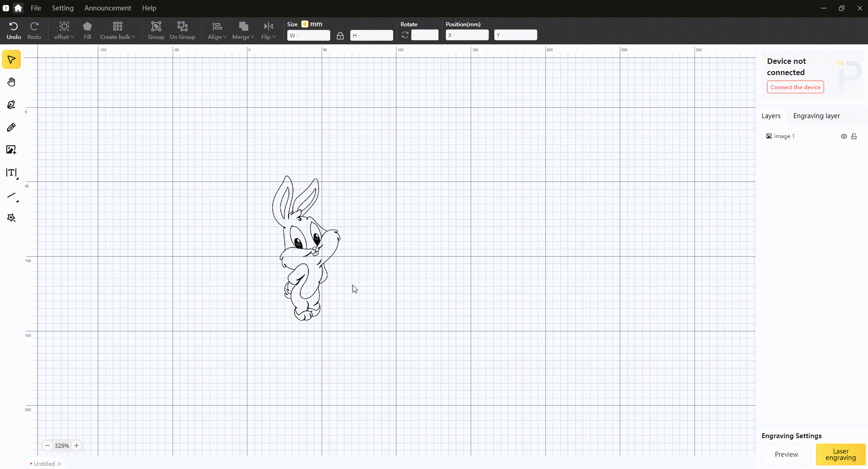This screenshot has height=469, width=868.
Task: Click the width W input field
Action: click(309, 35)
